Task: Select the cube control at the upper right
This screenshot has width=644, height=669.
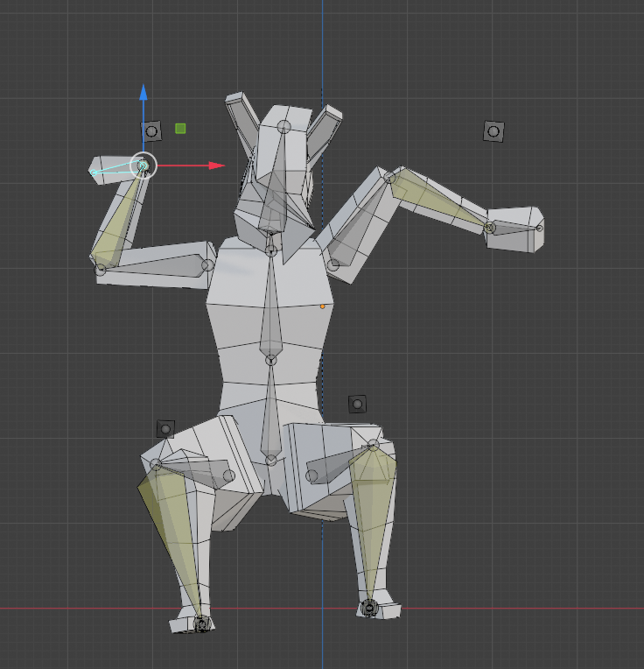Action: pos(493,131)
